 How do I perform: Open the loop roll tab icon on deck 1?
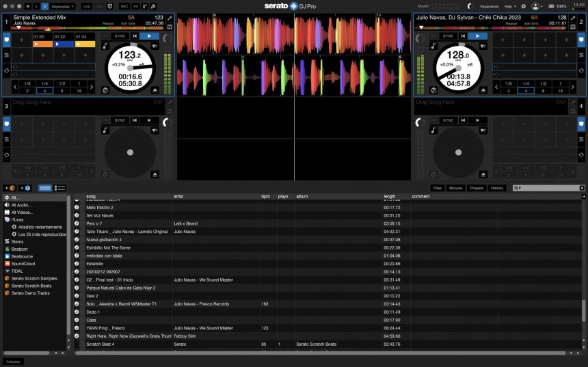pyautogui.click(x=7, y=70)
